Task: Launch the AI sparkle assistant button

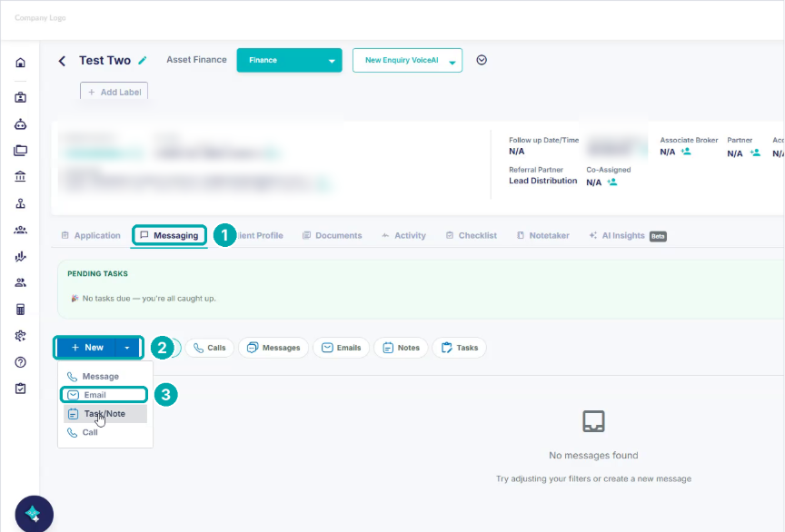Action: [x=34, y=514]
